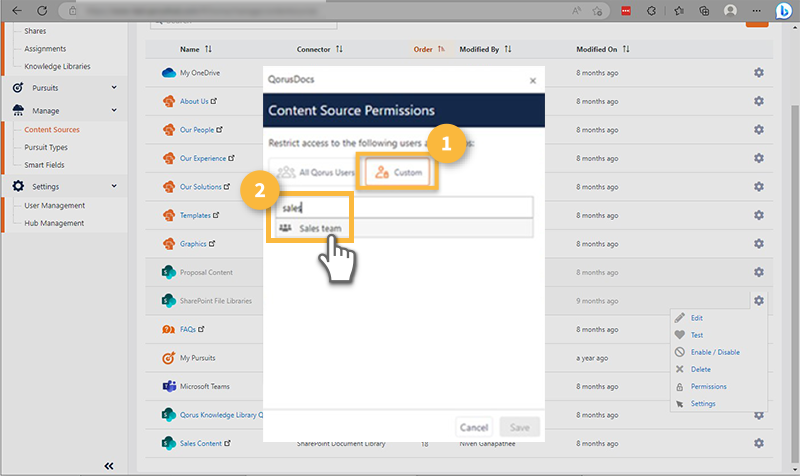Open gear menu for Templates row

[759, 215]
